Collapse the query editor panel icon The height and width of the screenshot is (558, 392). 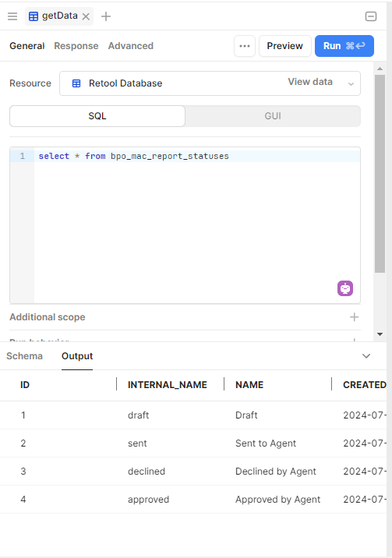click(371, 16)
